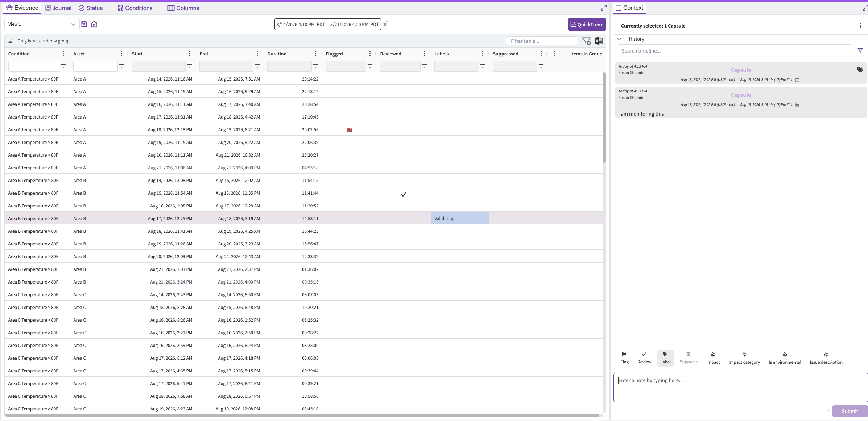868x421 pixels.
Task: Suppress the selected capsule
Action: 689,358
